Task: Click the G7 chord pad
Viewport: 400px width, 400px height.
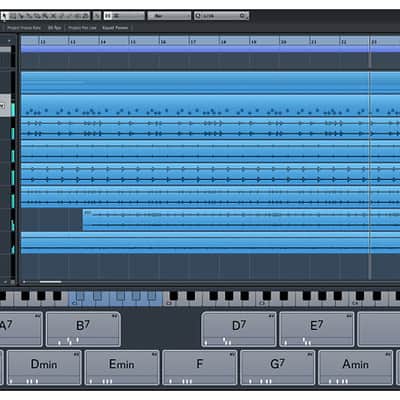Action: tap(277, 367)
